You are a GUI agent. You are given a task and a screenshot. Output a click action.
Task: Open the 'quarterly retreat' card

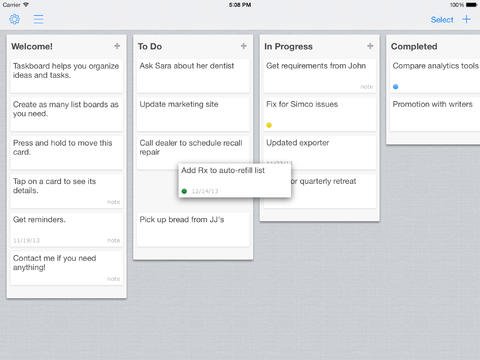(333, 191)
